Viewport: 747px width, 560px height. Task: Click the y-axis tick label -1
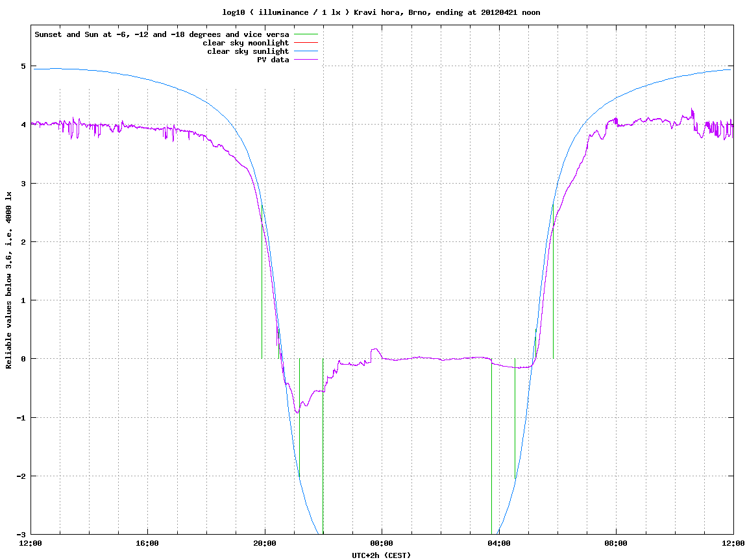coord(21,418)
